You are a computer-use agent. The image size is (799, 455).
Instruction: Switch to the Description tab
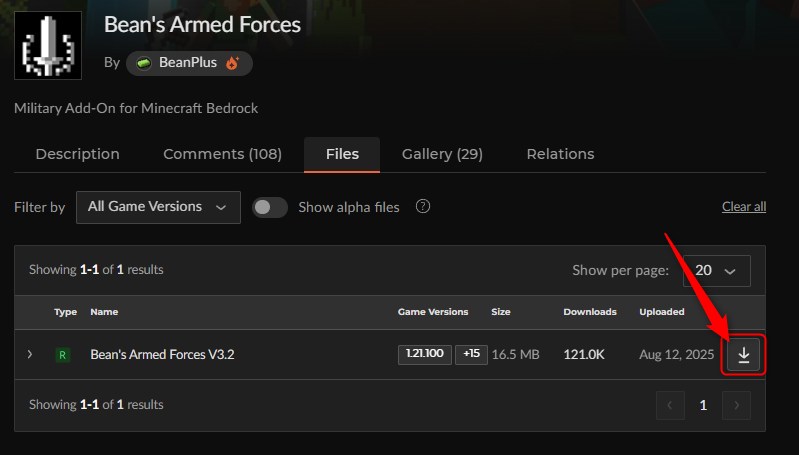coord(77,154)
